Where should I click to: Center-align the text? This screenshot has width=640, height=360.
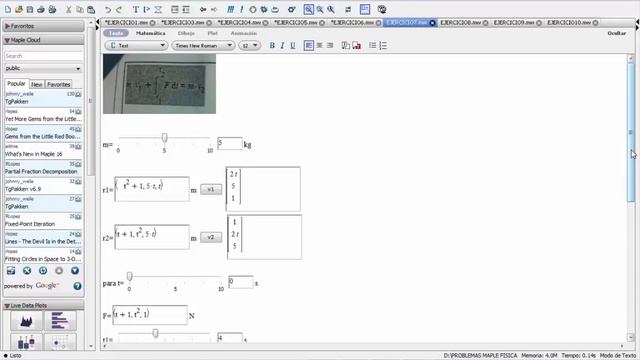point(320,46)
